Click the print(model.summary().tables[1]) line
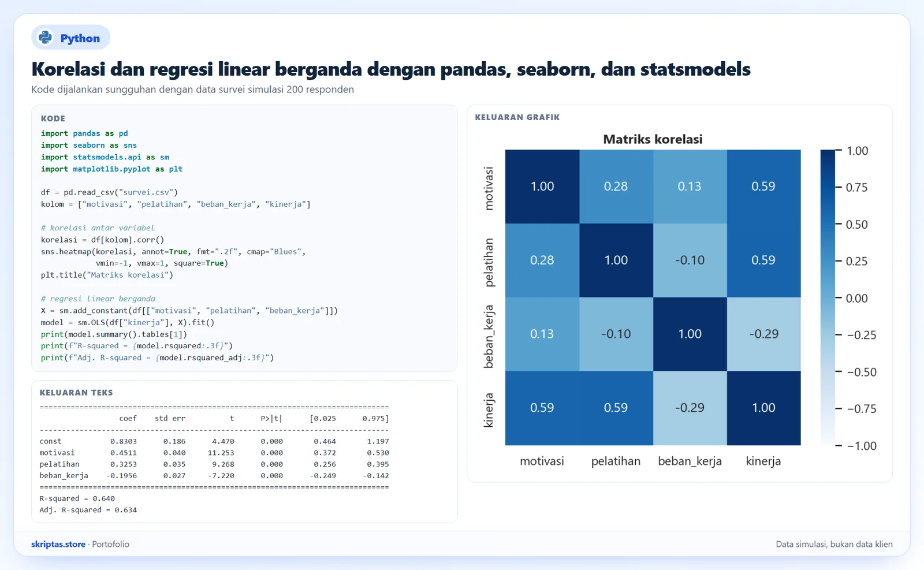Image resolution: width=924 pixels, height=570 pixels. pos(114,334)
